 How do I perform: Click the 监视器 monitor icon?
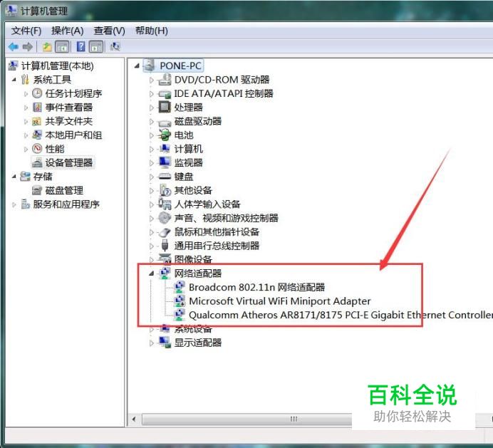click(165, 162)
